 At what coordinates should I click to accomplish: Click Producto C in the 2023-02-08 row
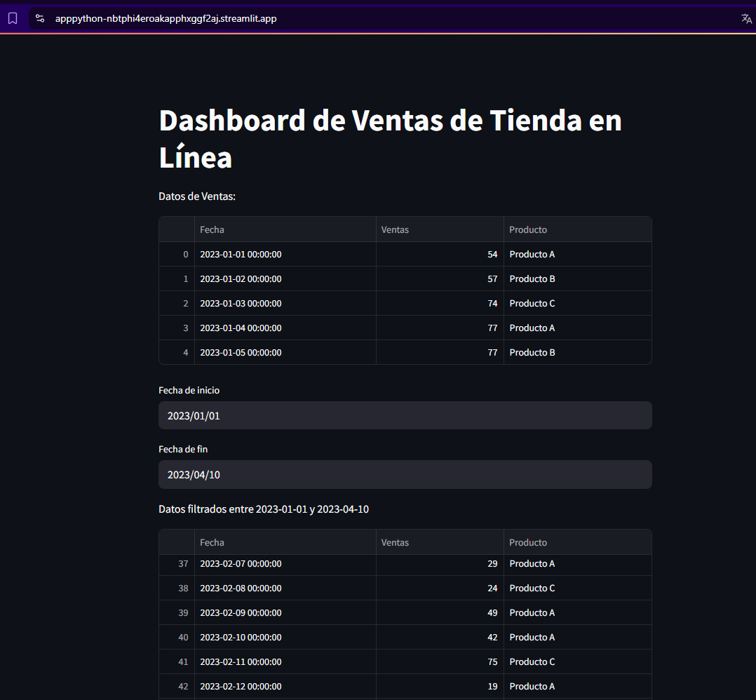(578, 588)
